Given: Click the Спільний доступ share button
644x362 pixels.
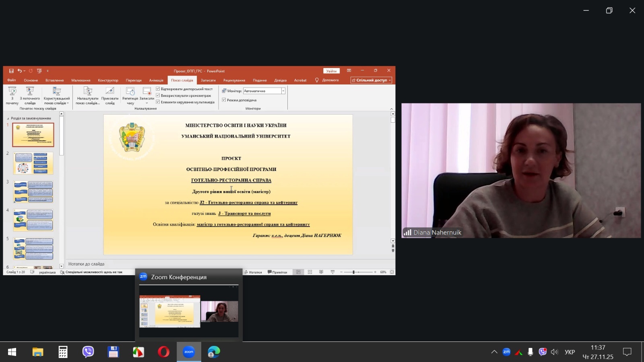Looking at the screenshot, I should (x=371, y=80).
